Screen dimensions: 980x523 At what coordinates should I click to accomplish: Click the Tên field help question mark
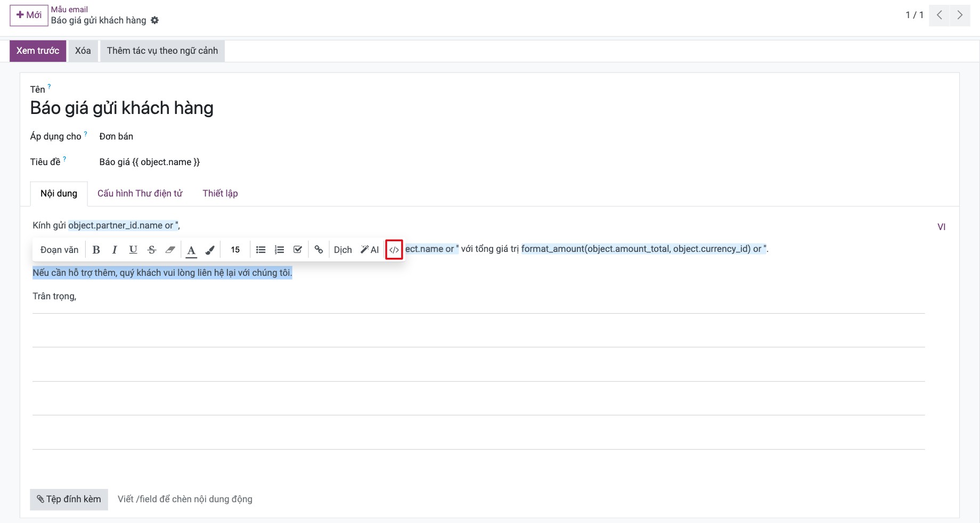pyautogui.click(x=50, y=86)
